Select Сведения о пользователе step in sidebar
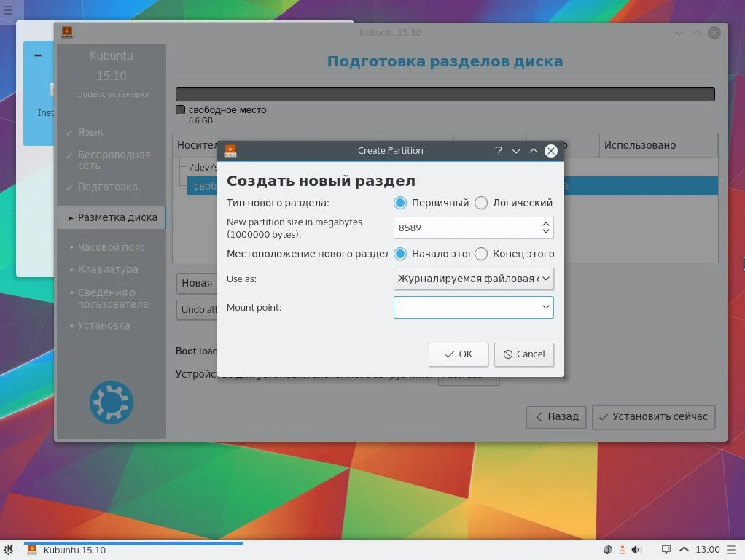 [113, 298]
